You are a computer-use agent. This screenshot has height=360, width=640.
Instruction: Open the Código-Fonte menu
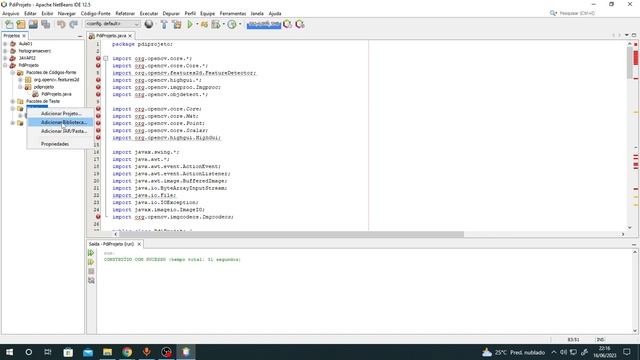pyautogui.click(x=96, y=13)
